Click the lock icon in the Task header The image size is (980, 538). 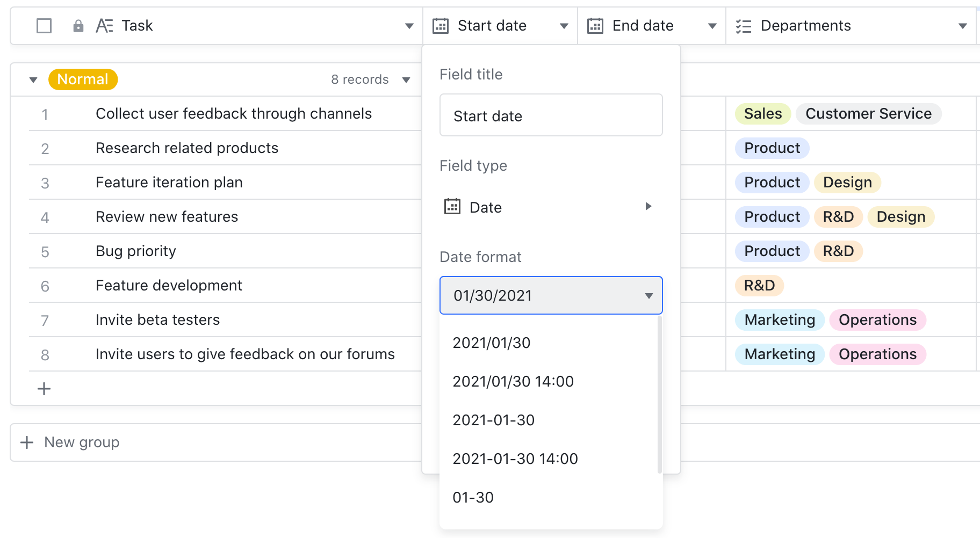[x=78, y=25]
